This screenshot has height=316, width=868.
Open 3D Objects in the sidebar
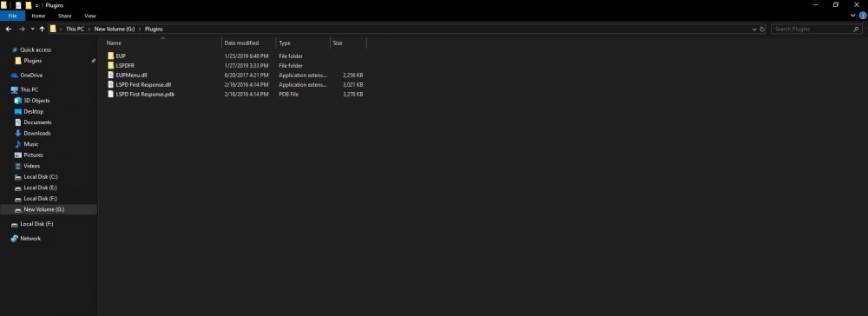tap(36, 101)
